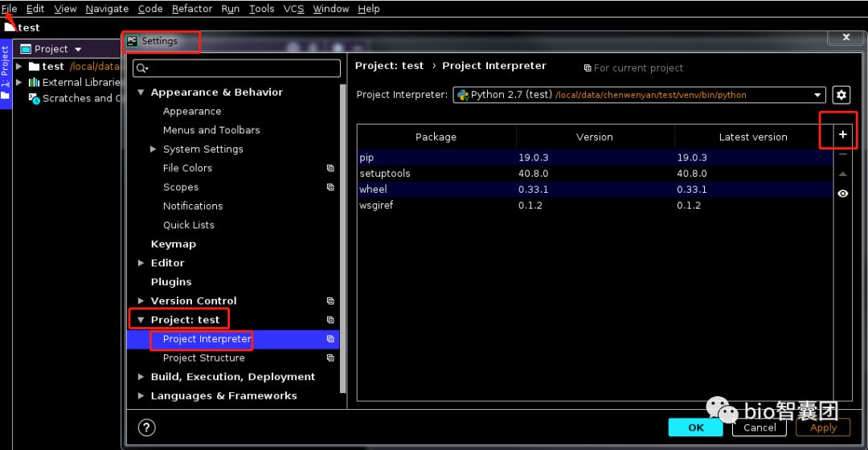Click the search magnifier icon in Settings

tap(141, 68)
